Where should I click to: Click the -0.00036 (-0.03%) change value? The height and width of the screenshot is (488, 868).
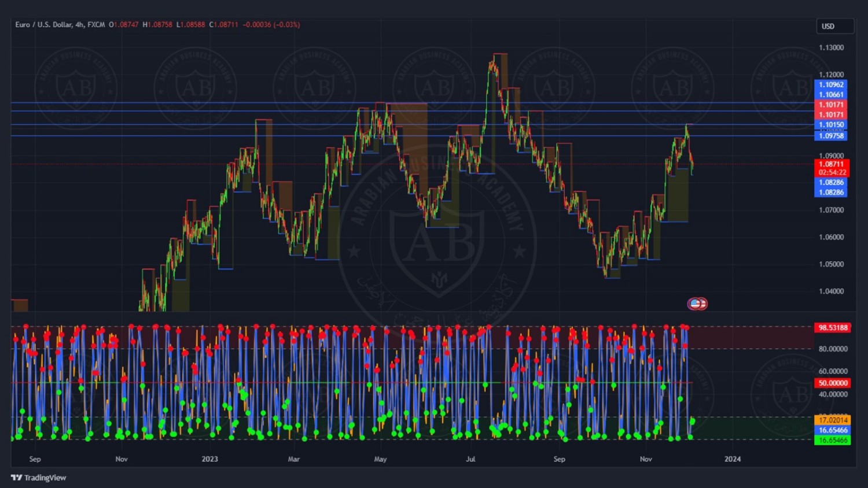271,25
